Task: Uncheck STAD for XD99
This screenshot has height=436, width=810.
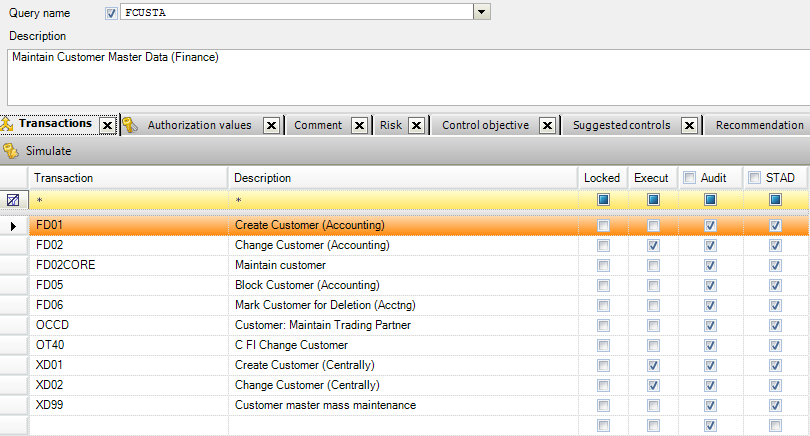Action: click(x=775, y=406)
